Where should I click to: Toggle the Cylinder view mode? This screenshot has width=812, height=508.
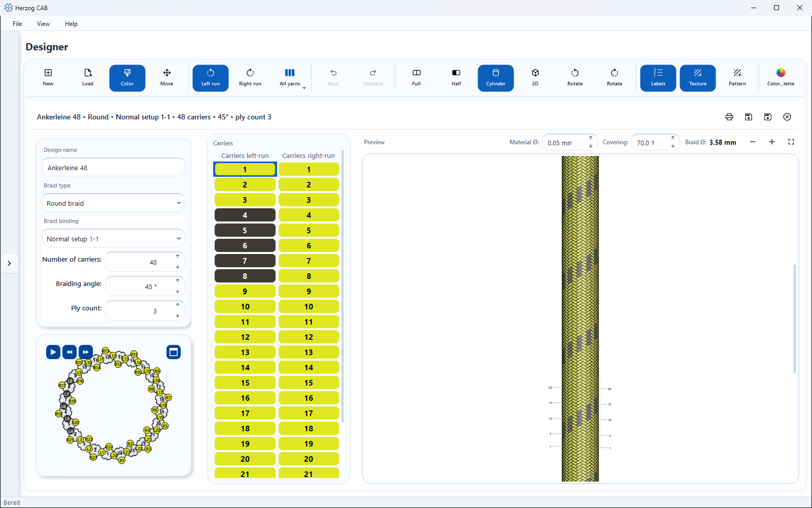496,78
